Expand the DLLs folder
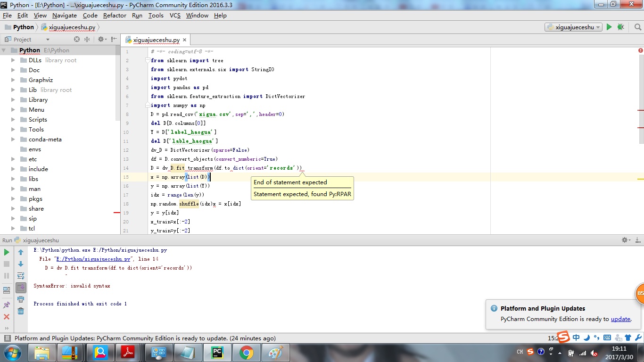Screen dimensions: 644x362 [14, 60]
